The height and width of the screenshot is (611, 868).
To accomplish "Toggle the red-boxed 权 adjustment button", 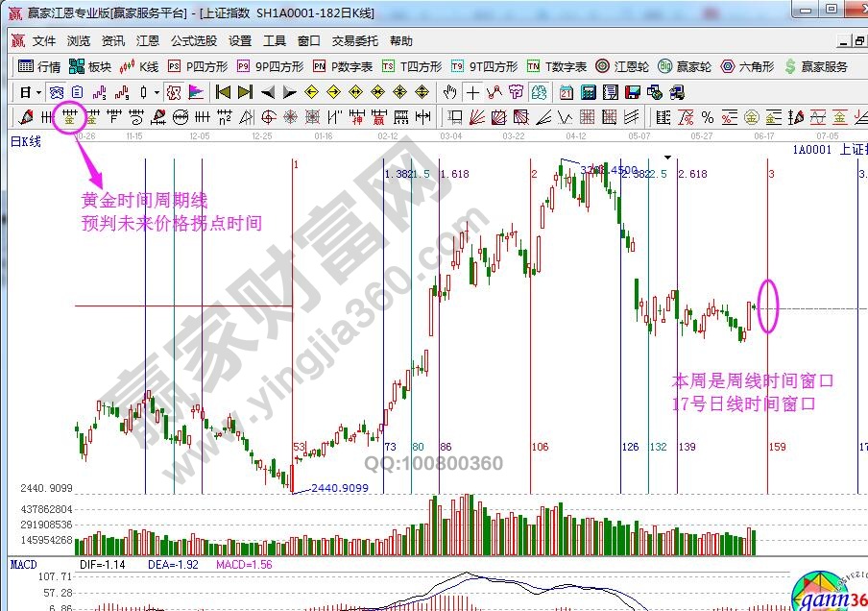I will pyautogui.click(x=173, y=92).
